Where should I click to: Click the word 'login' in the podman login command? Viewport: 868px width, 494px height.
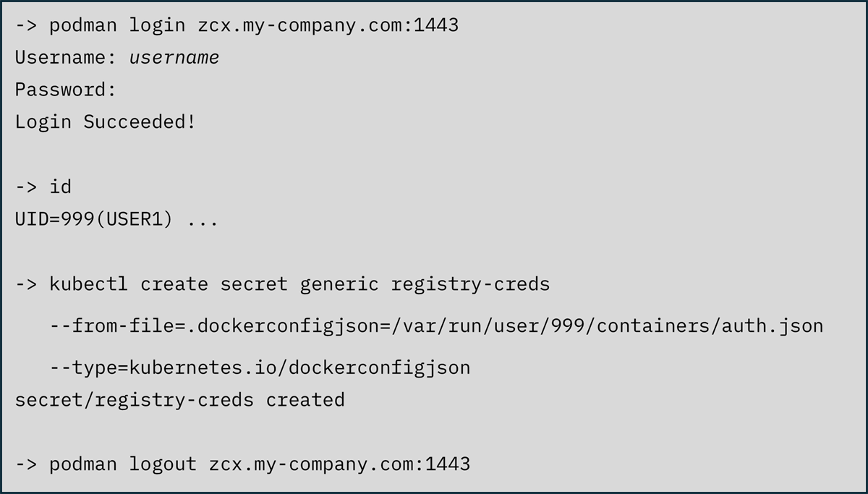pyautogui.click(x=158, y=25)
